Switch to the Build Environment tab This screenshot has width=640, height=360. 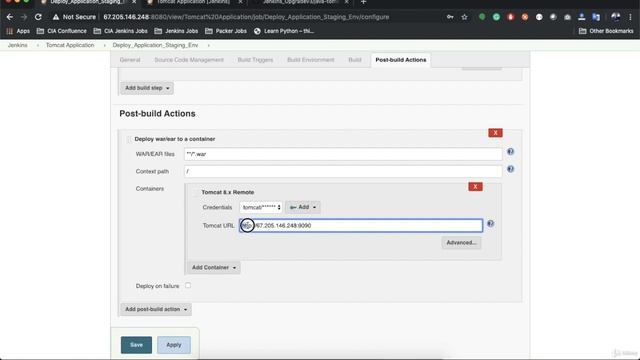tap(311, 60)
